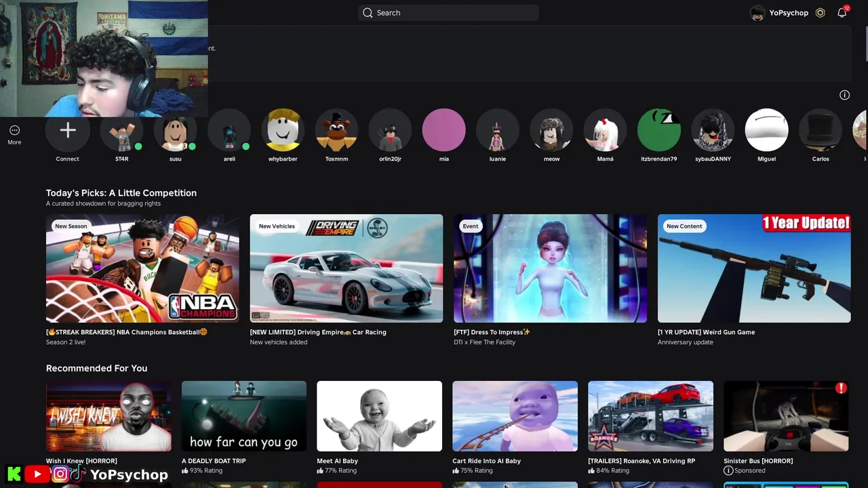Click 'Meet AI Baby' game title

(x=337, y=461)
